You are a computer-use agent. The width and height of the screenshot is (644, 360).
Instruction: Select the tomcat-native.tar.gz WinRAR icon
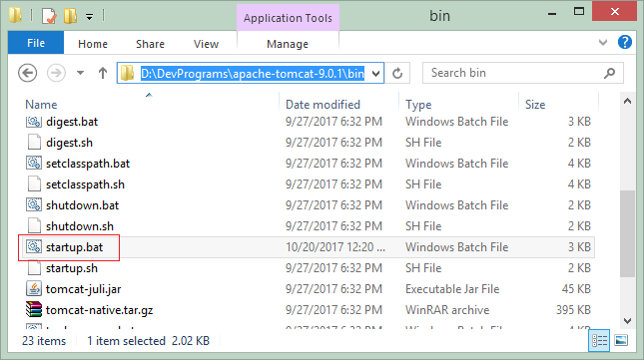34,309
